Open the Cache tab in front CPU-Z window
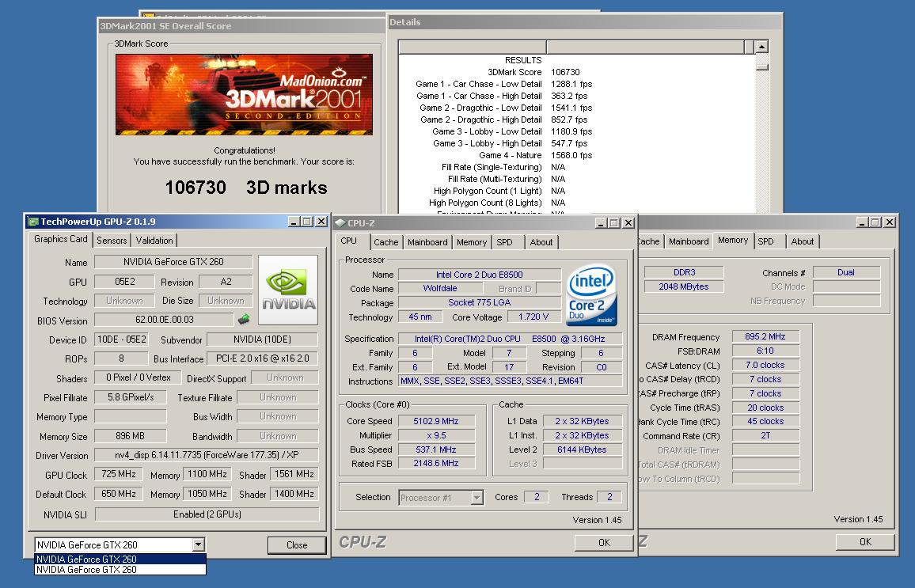This screenshot has width=915, height=588. click(x=385, y=242)
